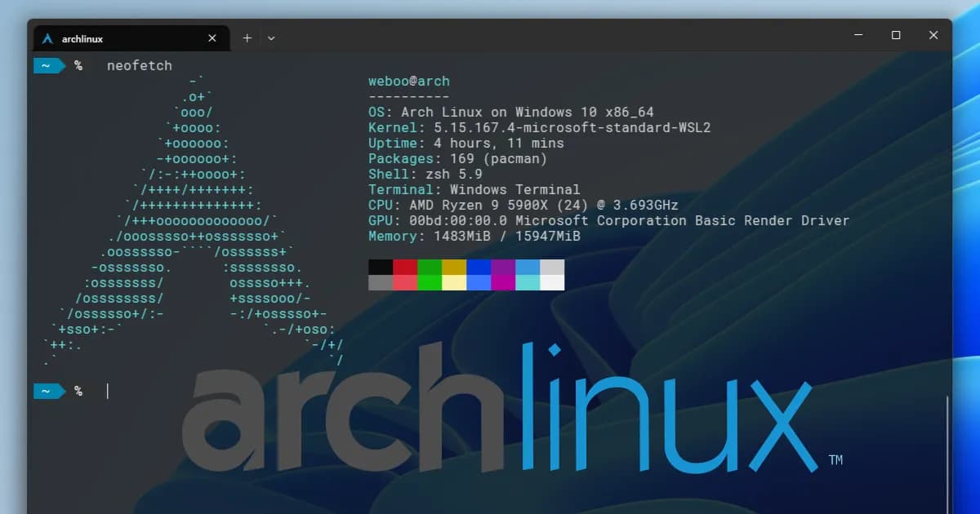This screenshot has height=514, width=980.
Task: Pick the dark blue swatch in the top row
Action: [x=479, y=267]
